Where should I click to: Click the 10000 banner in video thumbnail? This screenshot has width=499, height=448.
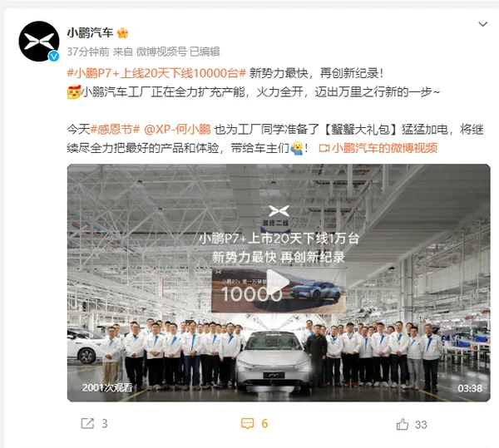point(279,290)
